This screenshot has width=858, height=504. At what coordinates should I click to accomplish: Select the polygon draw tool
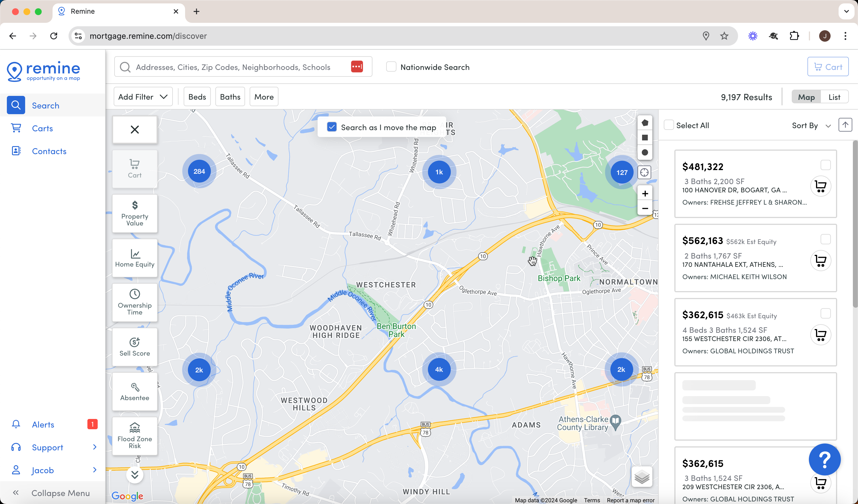[x=645, y=123]
